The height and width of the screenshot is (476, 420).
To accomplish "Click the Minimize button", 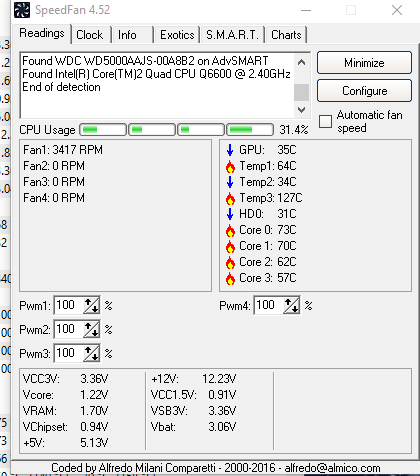I will pyautogui.click(x=364, y=63).
